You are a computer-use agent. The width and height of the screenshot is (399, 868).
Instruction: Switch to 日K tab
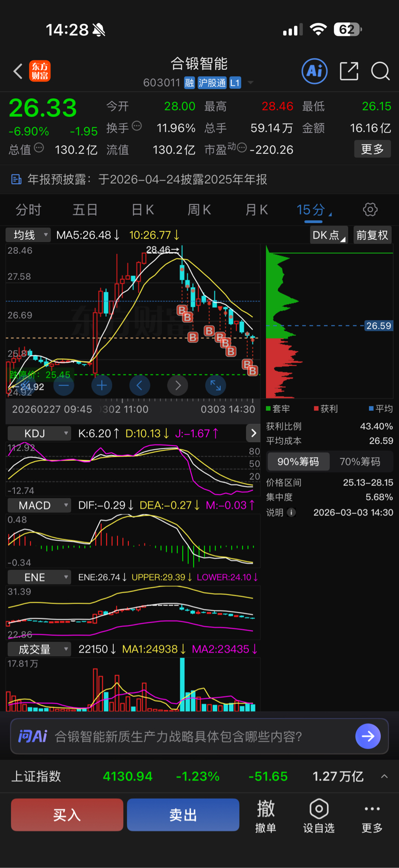[x=142, y=210]
